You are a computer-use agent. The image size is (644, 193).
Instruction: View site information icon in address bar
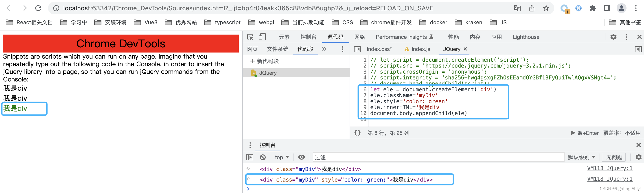tap(56, 8)
